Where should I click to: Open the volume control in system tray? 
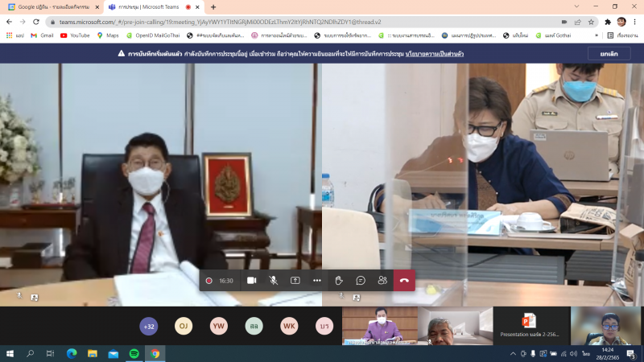[x=574, y=353]
